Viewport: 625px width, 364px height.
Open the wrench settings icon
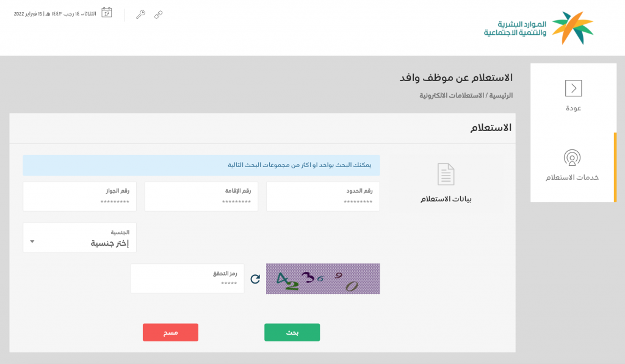tap(140, 15)
